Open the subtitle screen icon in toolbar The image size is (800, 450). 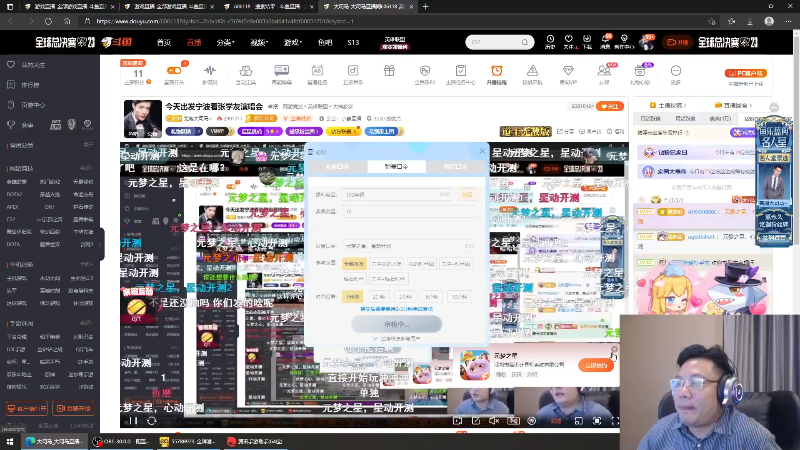(x=282, y=71)
